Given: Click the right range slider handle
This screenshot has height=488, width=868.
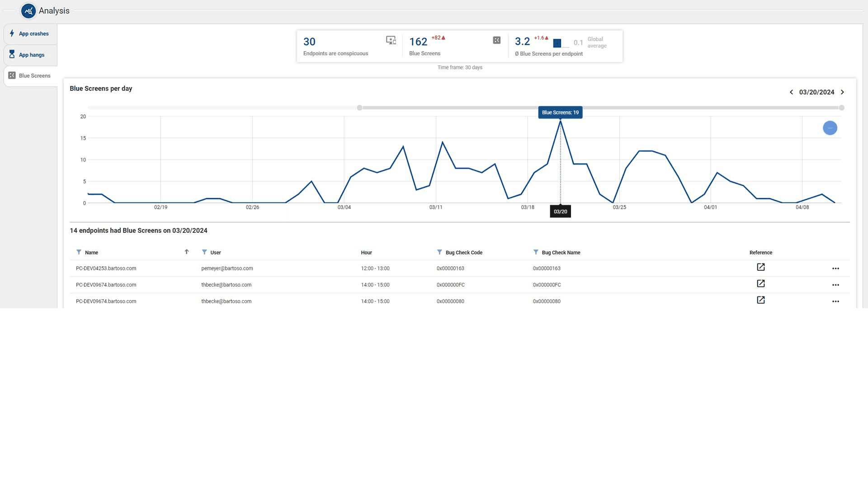Looking at the screenshot, I should pos(841,108).
